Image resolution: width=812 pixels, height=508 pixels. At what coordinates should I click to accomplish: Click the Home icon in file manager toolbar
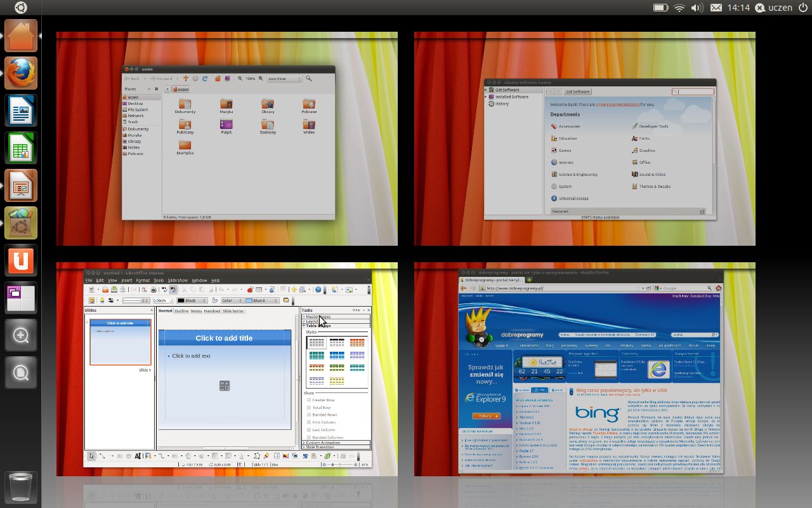click(218, 79)
